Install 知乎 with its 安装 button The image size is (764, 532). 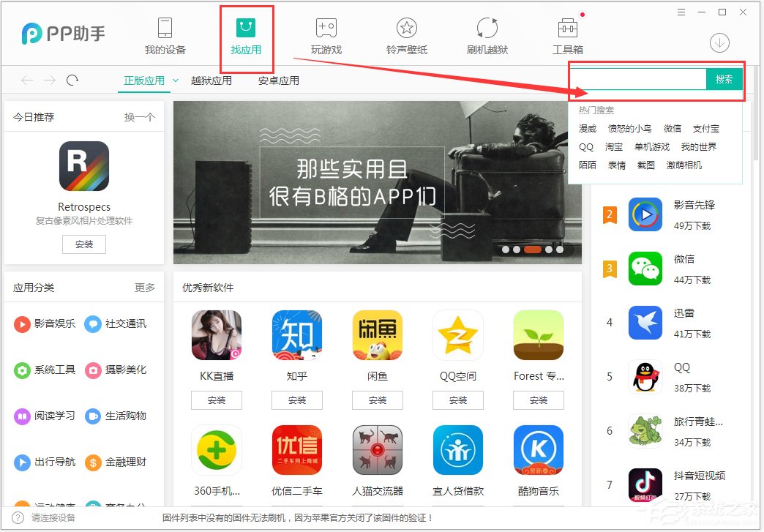click(296, 400)
